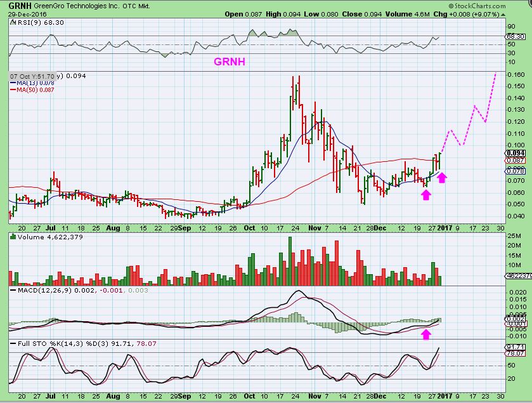Viewport: 532px width, 403px height.
Task: Click the 0.060 price axis label
Action: pos(516,192)
